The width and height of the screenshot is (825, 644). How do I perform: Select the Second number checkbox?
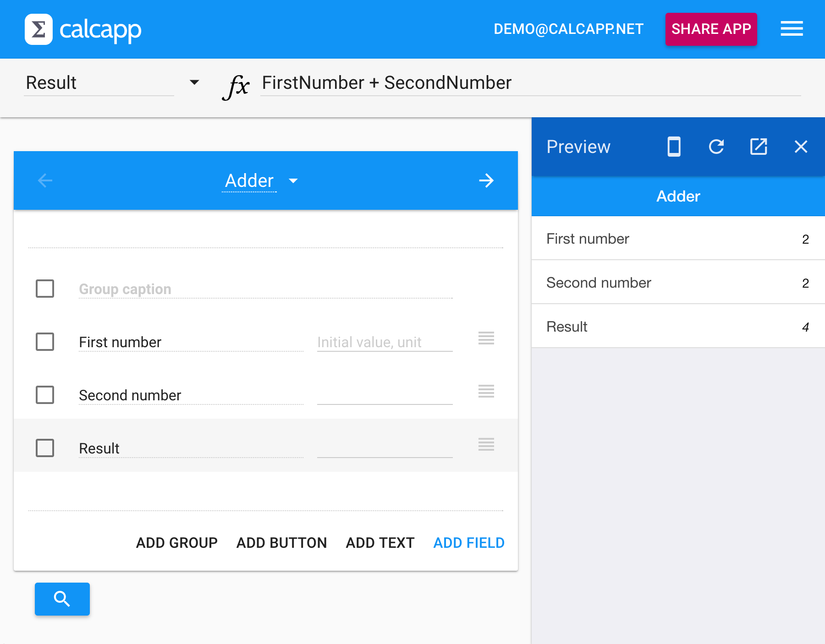click(x=45, y=395)
